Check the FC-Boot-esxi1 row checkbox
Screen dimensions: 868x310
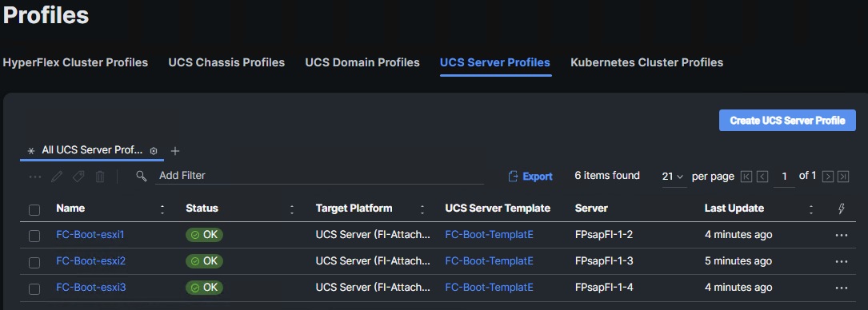(34, 236)
